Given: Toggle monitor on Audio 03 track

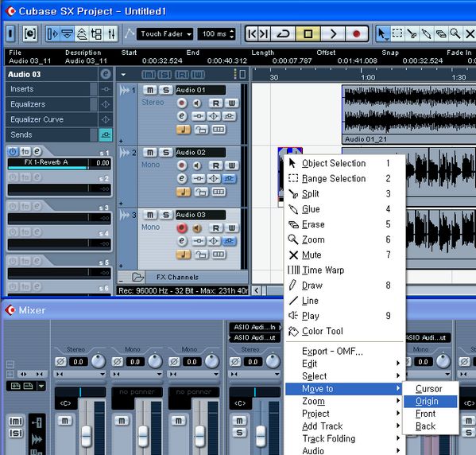Looking at the screenshot, I should 197,228.
